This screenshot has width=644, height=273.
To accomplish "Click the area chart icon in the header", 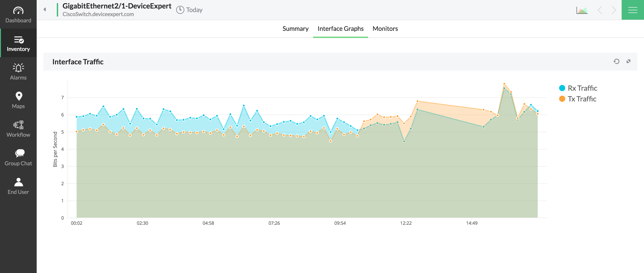I will click(582, 10).
